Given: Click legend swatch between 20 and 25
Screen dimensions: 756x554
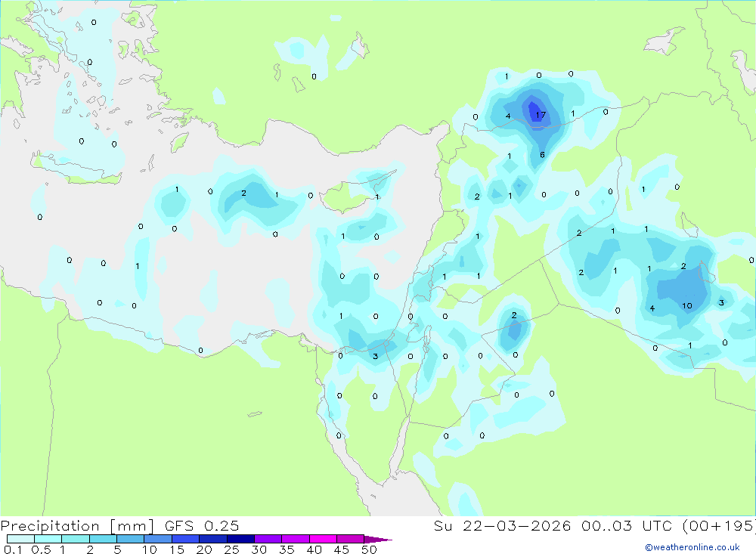Looking at the screenshot, I should coord(213,539).
